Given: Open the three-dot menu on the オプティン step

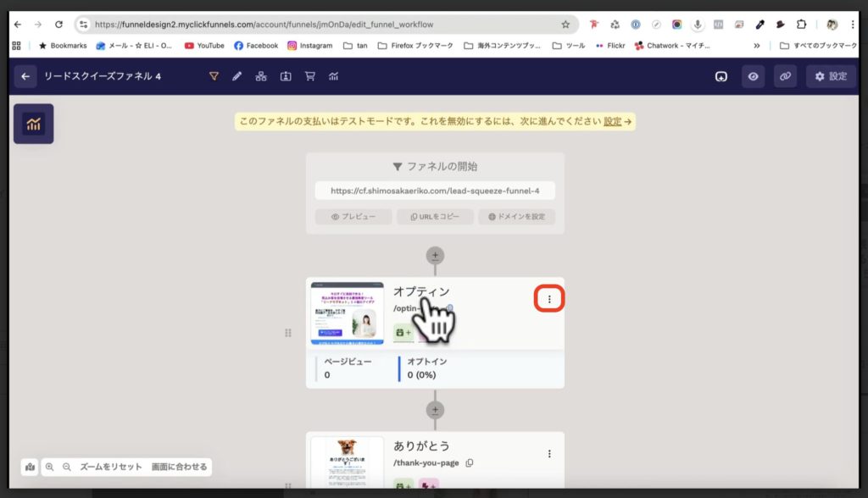Looking at the screenshot, I should pos(548,300).
